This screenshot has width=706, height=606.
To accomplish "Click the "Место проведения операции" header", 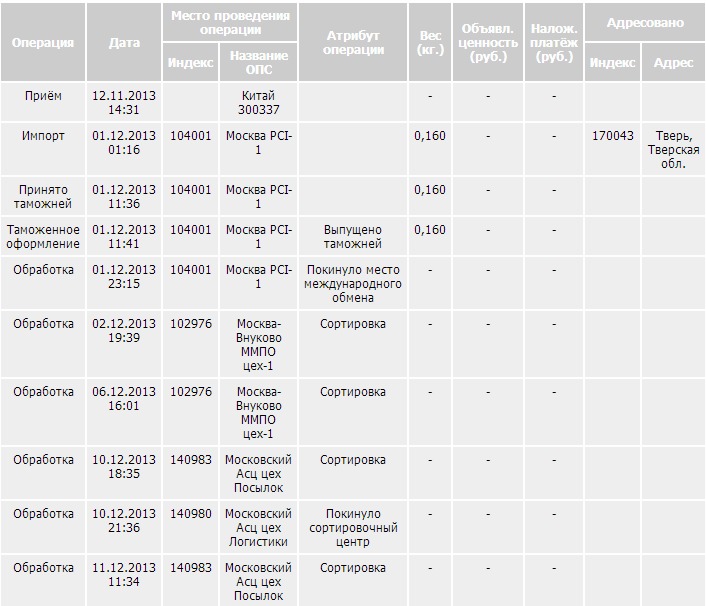I will pos(230,23).
